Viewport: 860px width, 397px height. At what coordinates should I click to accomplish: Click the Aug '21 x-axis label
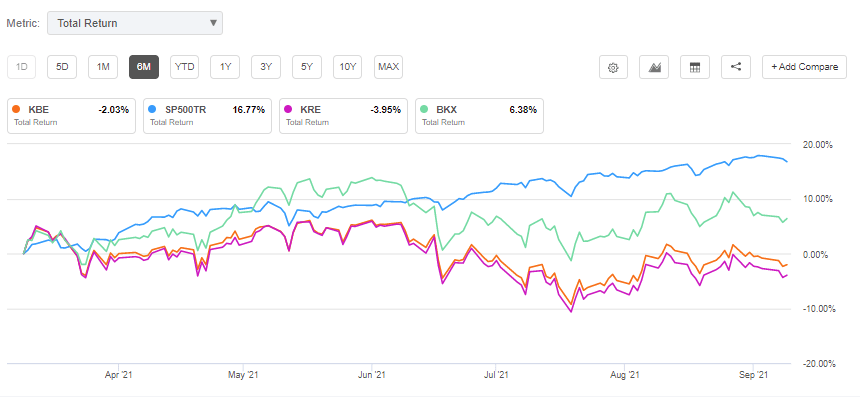pyautogui.click(x=625, y=376)
